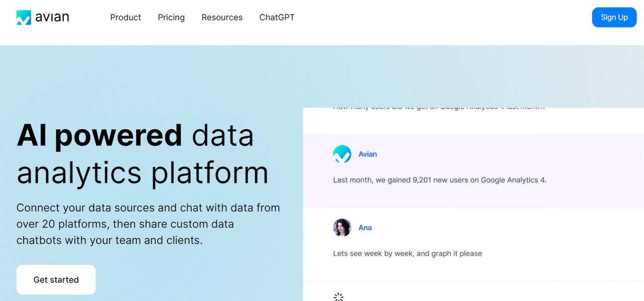Click the Avian avatar icon in chat
The height and width of the screenshot is (301, 644).
342,154
